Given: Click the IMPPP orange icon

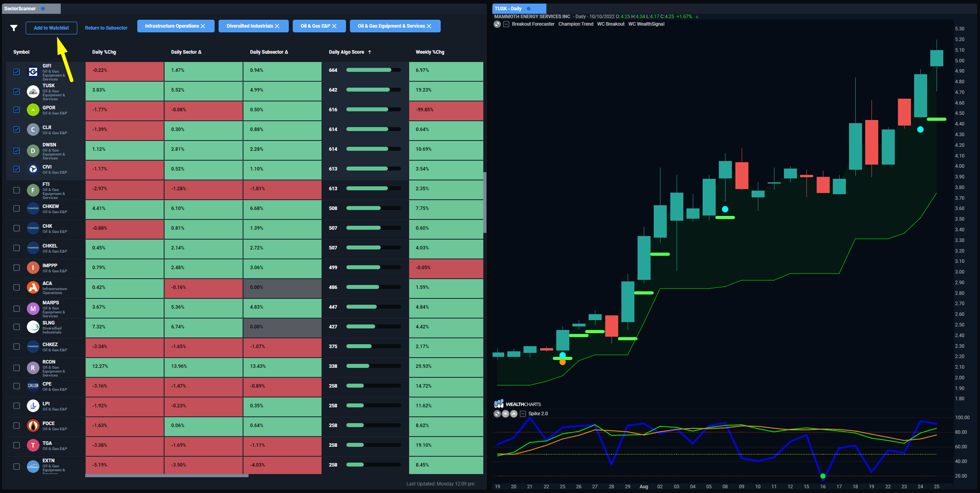Looking at the screenshot, I should click(x=33, y=268).
